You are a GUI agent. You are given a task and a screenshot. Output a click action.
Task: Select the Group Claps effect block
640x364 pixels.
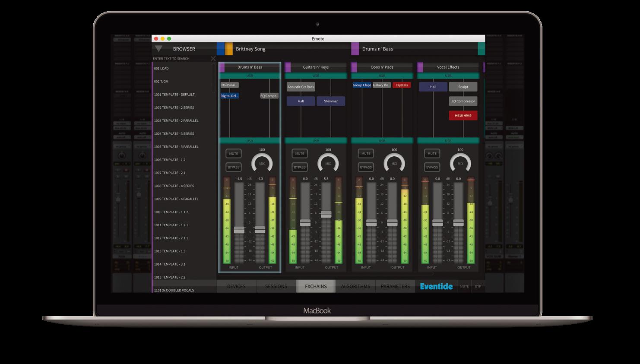tap(361, 85)
